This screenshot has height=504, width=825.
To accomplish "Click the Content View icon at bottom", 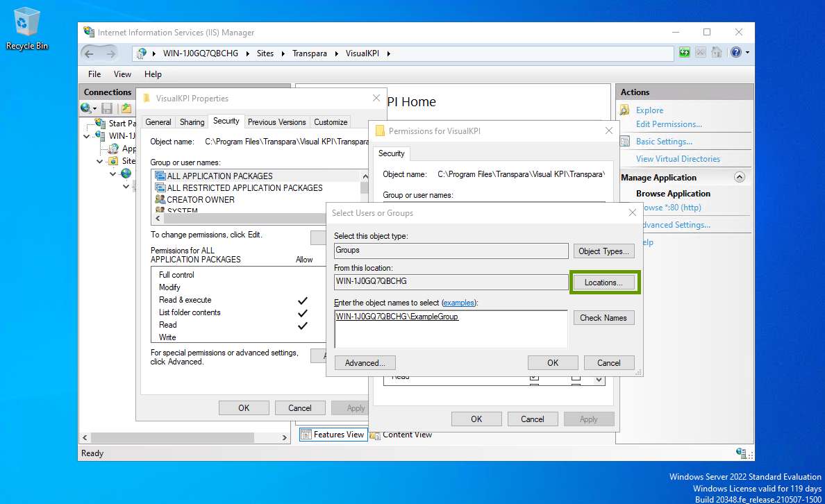I will point(376,435).
